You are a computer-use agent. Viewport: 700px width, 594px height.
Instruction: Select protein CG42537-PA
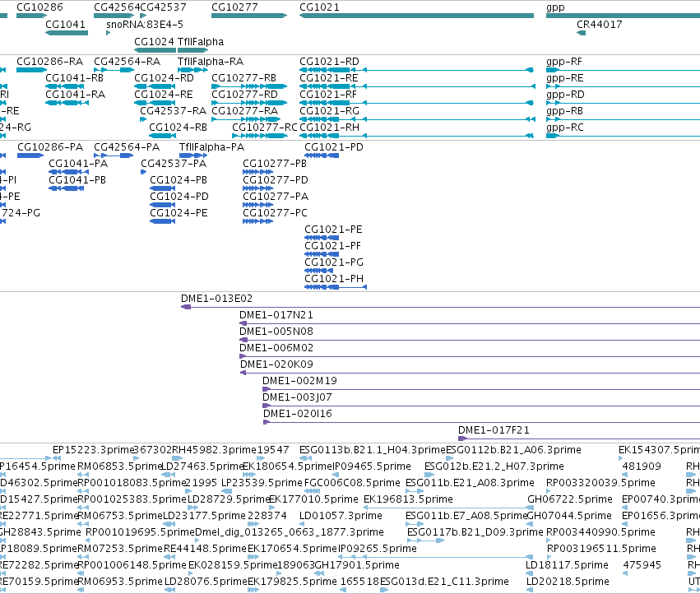[x=174, y=164]
